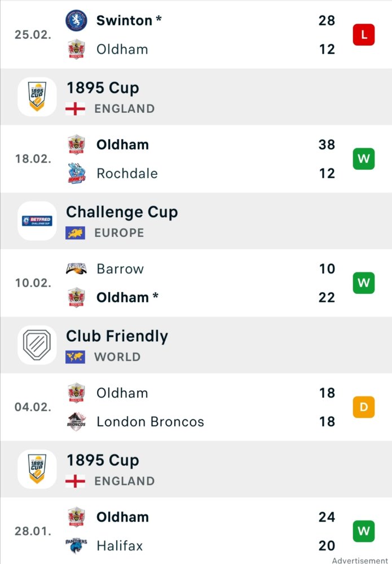
Task: Tap the London Broncos team logo
Action: pyautogui.click(x=76, y=421)
